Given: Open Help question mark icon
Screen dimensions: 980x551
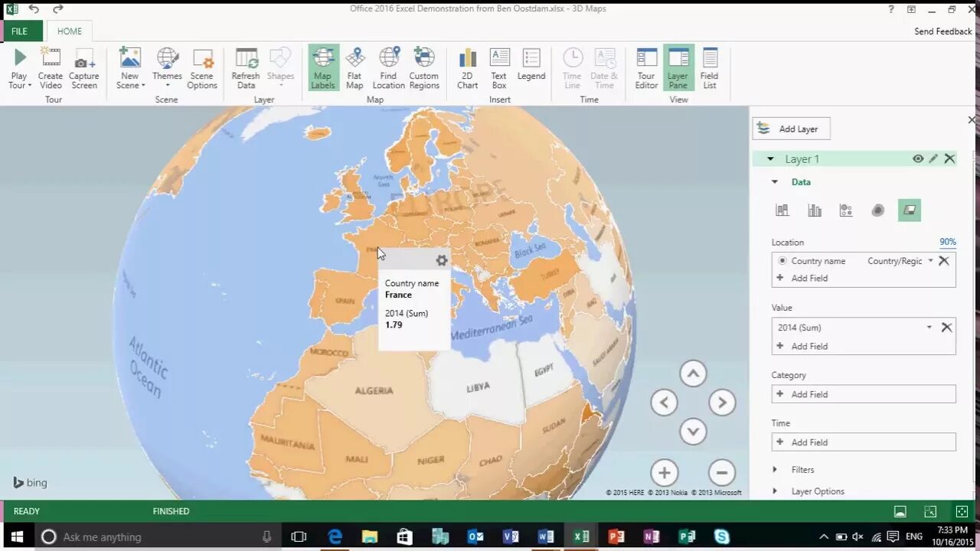Looking at the screenshot, I should coord(891,9).
